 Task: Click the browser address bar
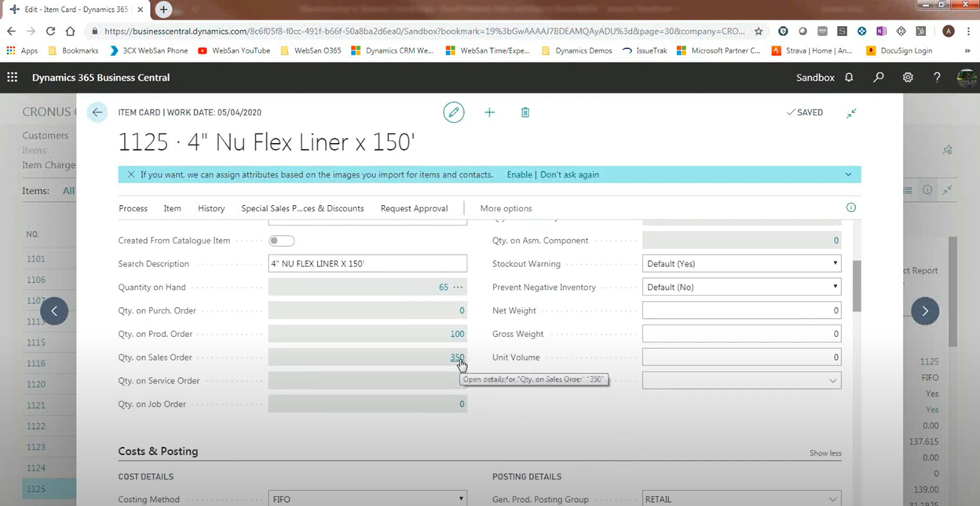[x=424, y=31]
